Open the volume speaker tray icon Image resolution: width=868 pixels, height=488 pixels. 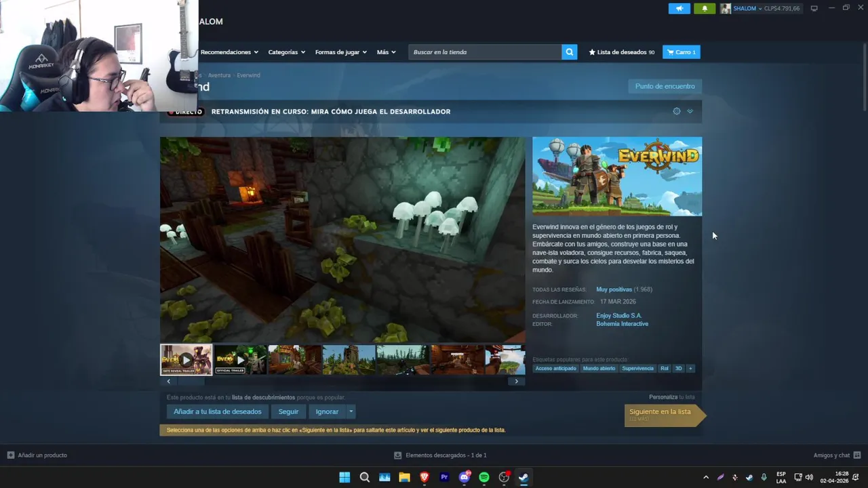[809, 477]
